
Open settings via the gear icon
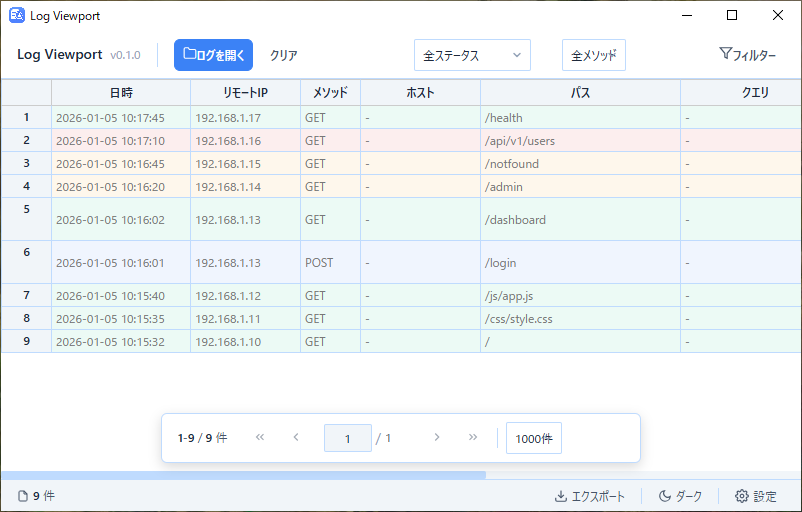(755, 496)
